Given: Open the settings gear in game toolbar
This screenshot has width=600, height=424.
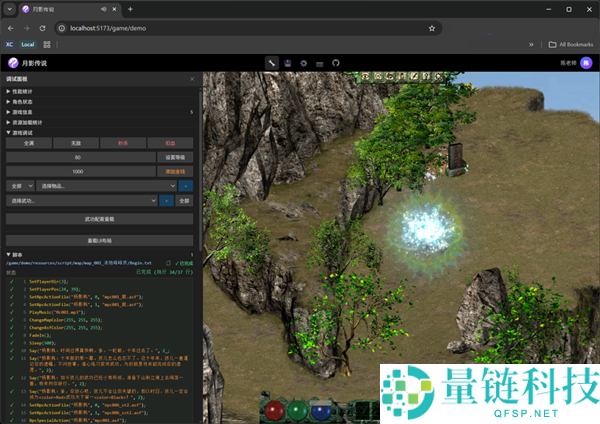Looking at the screenshot, I should click(303, 63).
